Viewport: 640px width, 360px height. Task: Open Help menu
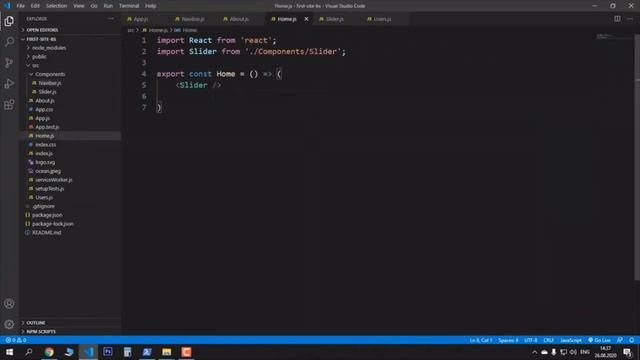point(151,6)
